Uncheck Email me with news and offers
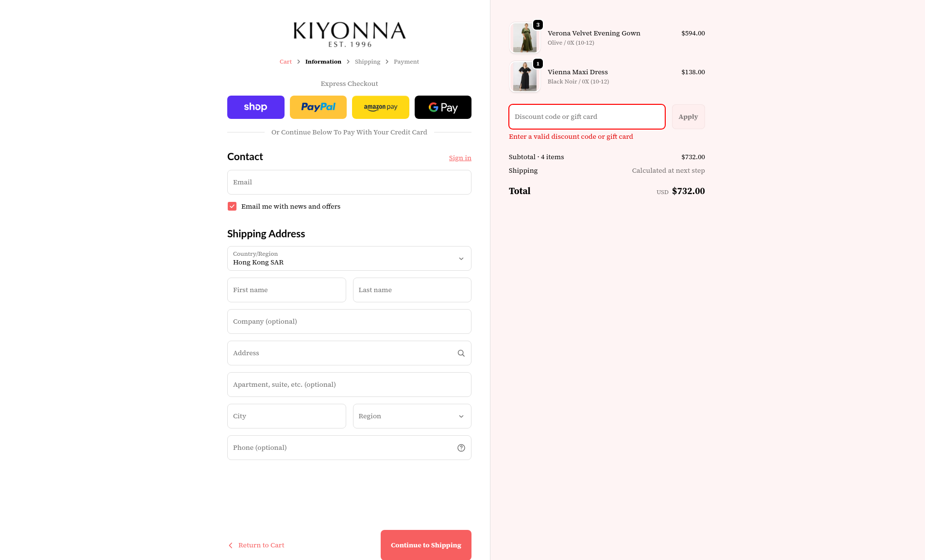This screenshot has height=560, width=925. [x=232, y=206]
